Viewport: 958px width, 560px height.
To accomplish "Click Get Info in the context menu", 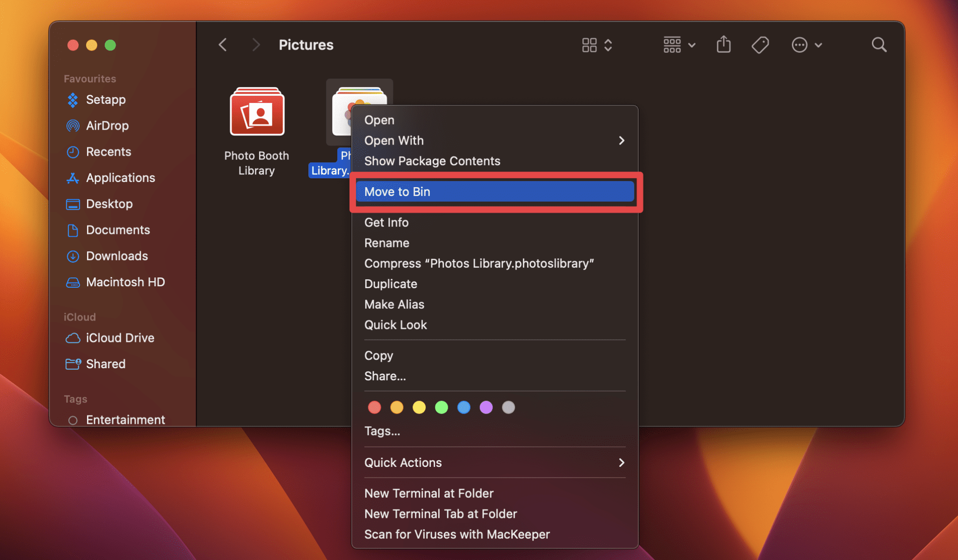I will click(386, 222).
